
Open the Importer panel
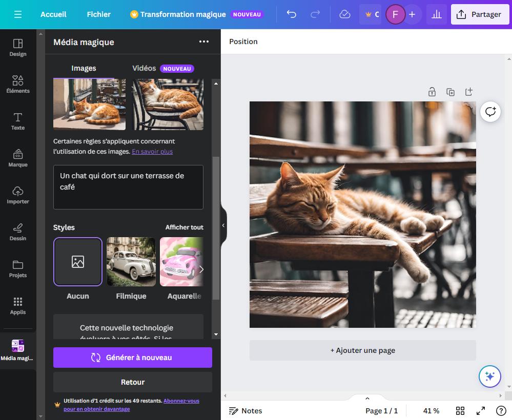click(18, 195)
